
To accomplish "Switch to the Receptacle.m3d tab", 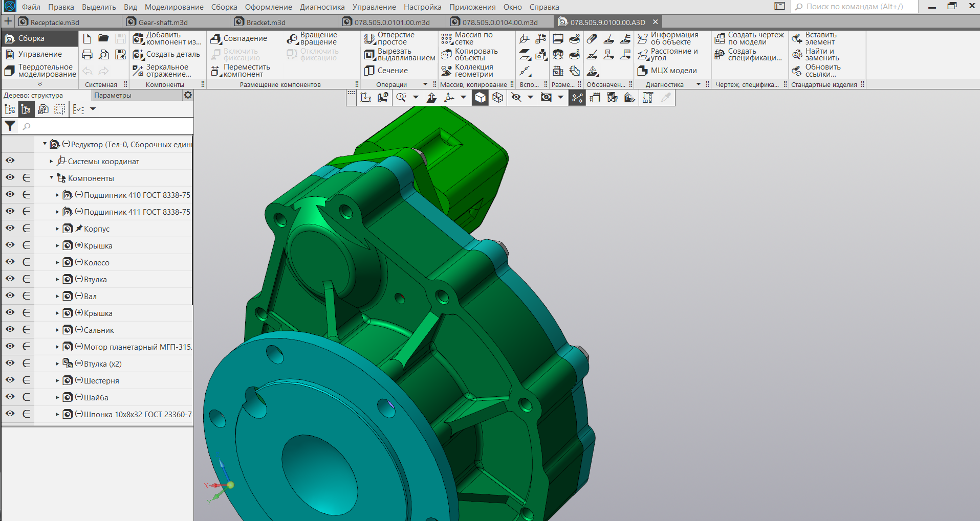I will [x=68, y=22].
